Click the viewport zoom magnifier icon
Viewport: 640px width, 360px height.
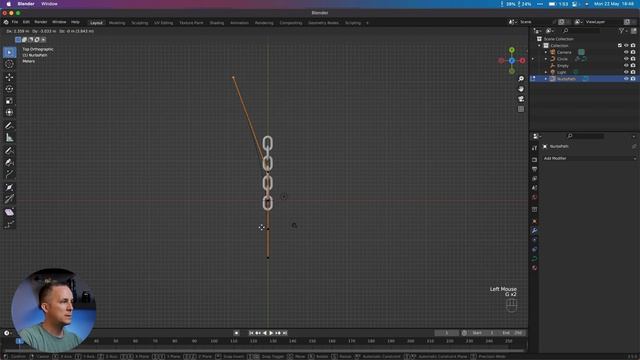coord(521,79)
